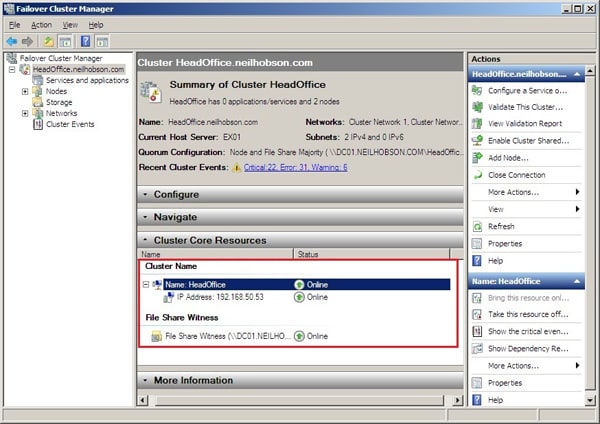This screenshot has width=600, height=424.
Task: Open the File menu
Action: pos(15,25)
